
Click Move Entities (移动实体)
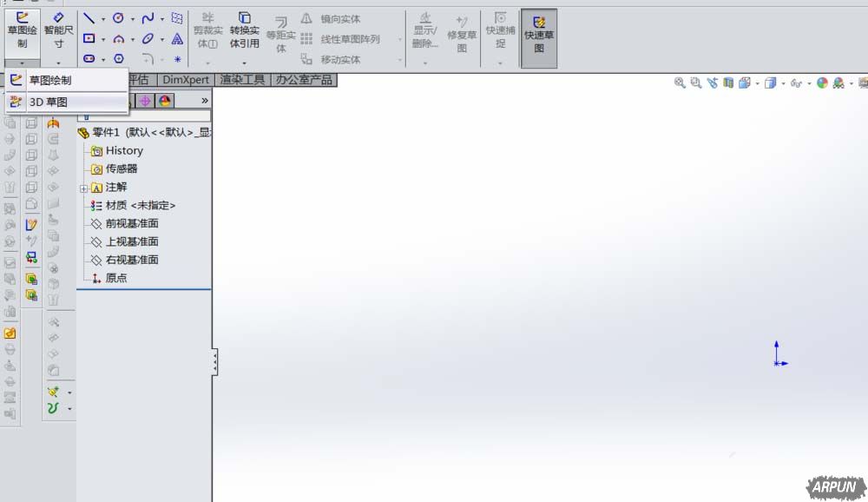tap(331, 59)
